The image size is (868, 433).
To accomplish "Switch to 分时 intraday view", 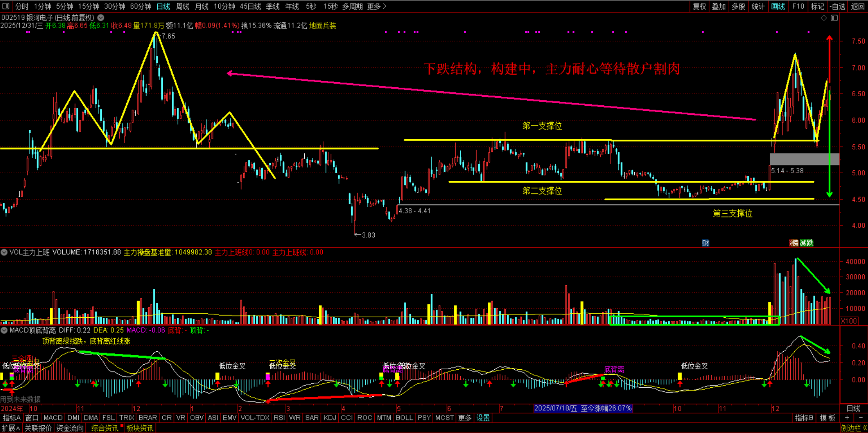I will coord(22,6).
